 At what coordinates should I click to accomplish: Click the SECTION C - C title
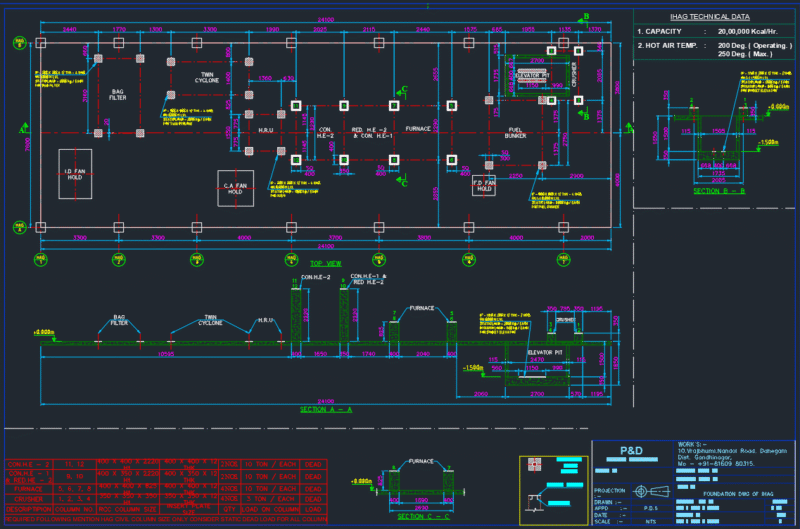tap(423, 517)
